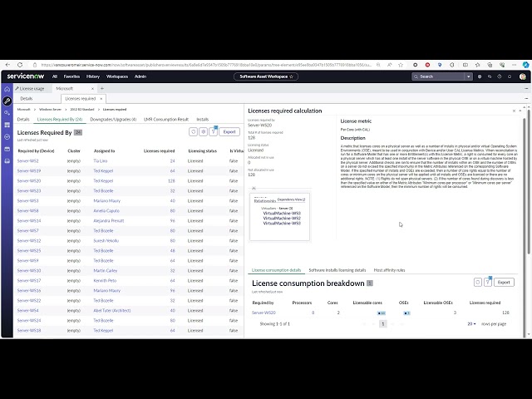The image size is (532, 399).
Task: Open the Workspaces menu
Action: point(117,76)
